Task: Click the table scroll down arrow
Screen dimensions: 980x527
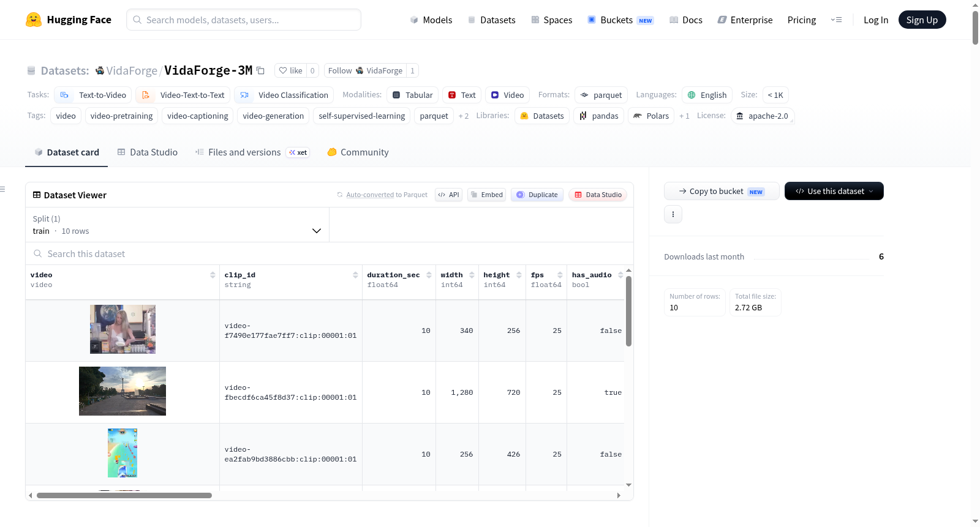Action: click(x=628, y=485)
